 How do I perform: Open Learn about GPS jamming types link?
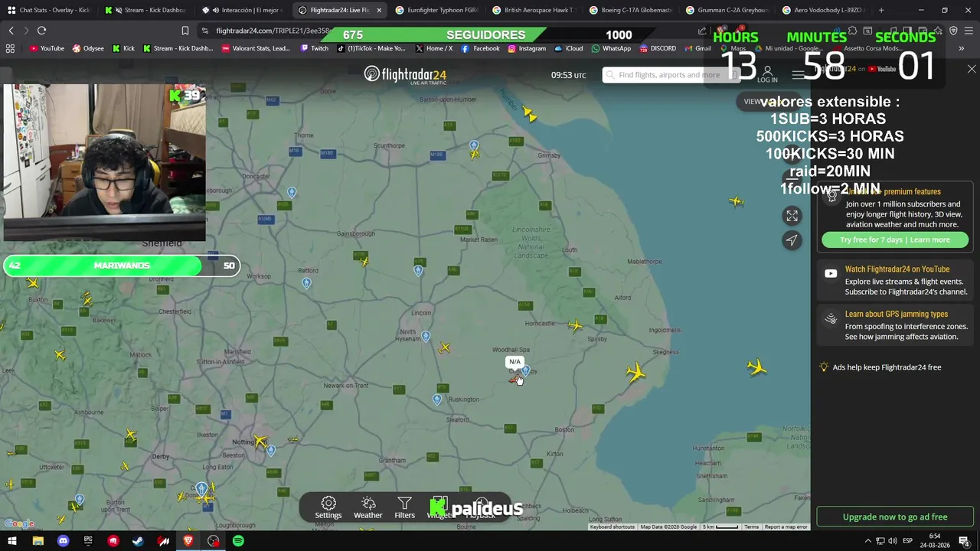tap(896, 314)
